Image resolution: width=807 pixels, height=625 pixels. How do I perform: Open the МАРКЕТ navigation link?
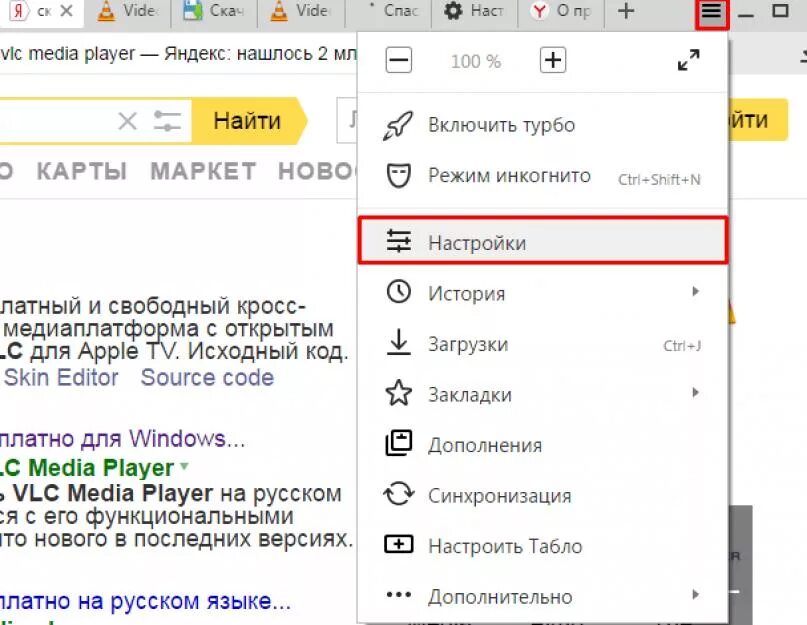203,171
